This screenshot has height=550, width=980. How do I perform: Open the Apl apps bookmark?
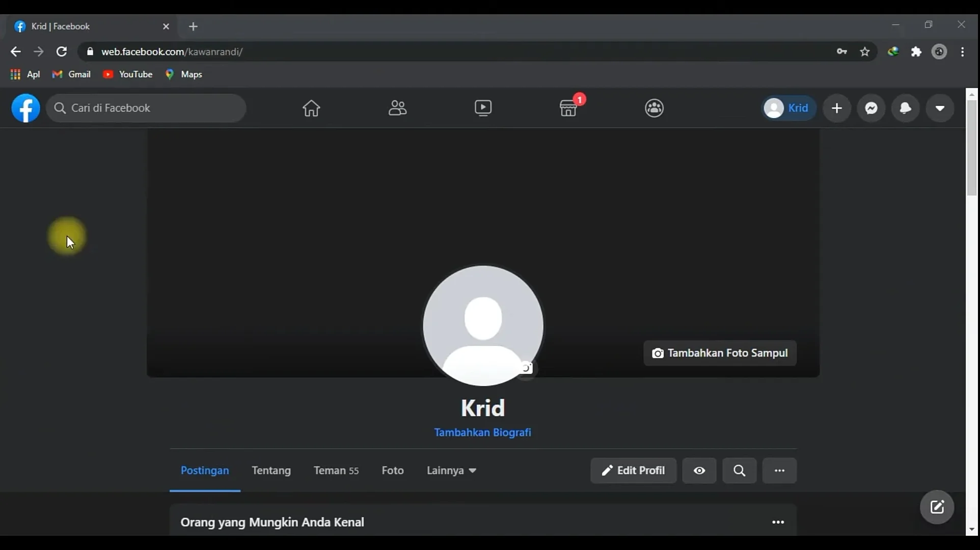click(25, 74)
